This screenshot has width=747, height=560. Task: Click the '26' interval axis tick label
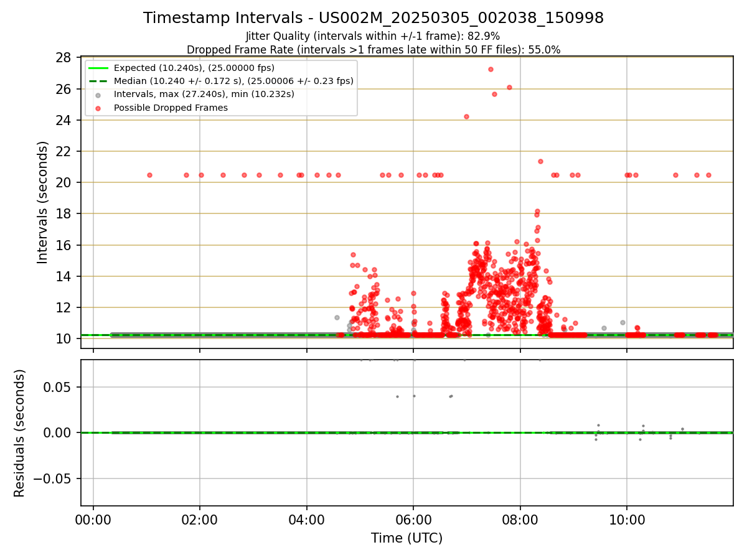pos(63,89)
